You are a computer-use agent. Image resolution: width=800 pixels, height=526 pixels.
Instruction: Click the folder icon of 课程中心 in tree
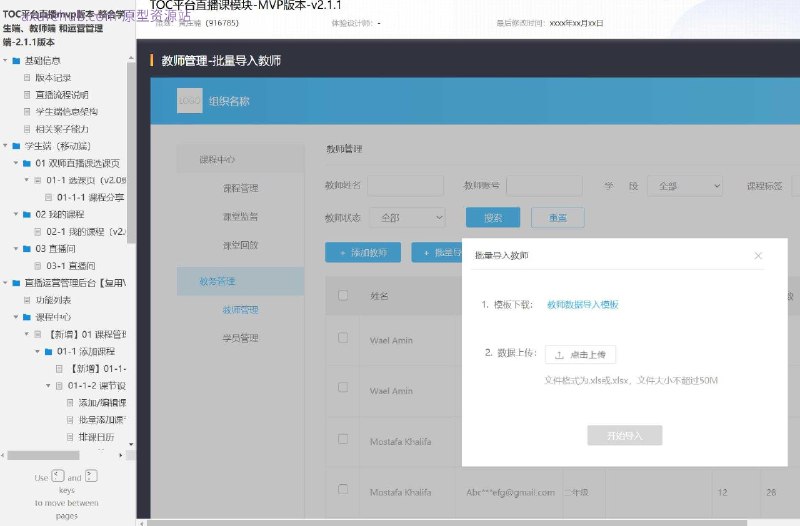click(x=27, y=317)
